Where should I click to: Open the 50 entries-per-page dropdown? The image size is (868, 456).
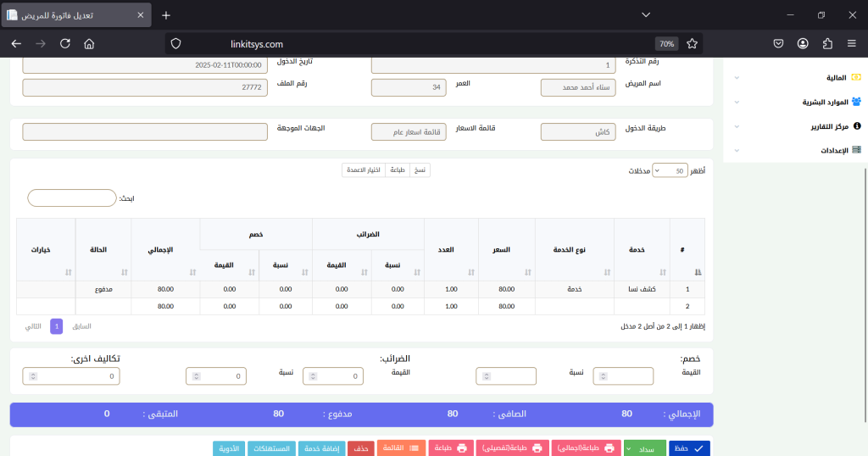click(669, 170)
